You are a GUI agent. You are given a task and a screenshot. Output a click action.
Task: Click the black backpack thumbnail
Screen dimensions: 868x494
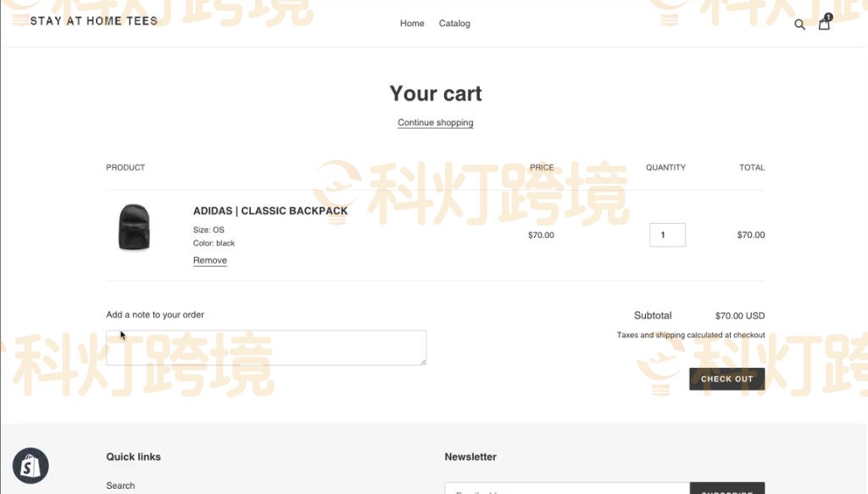coord(134,227)
